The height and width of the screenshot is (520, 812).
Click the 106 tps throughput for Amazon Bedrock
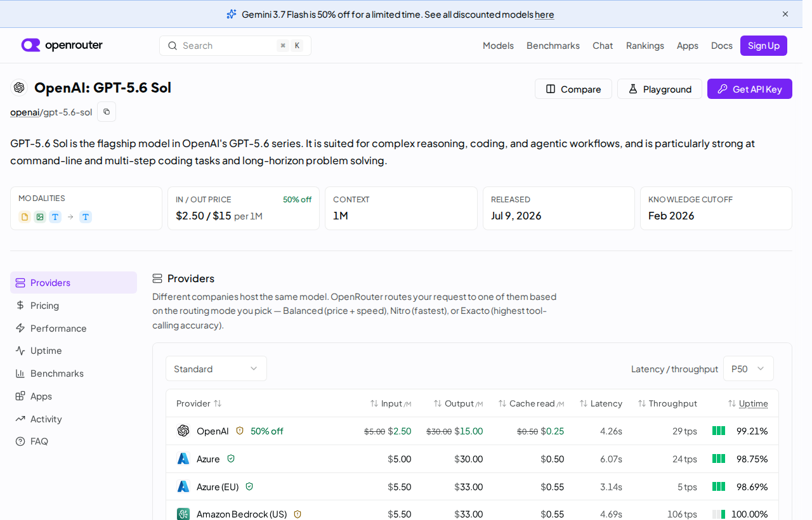pos(682,514)
